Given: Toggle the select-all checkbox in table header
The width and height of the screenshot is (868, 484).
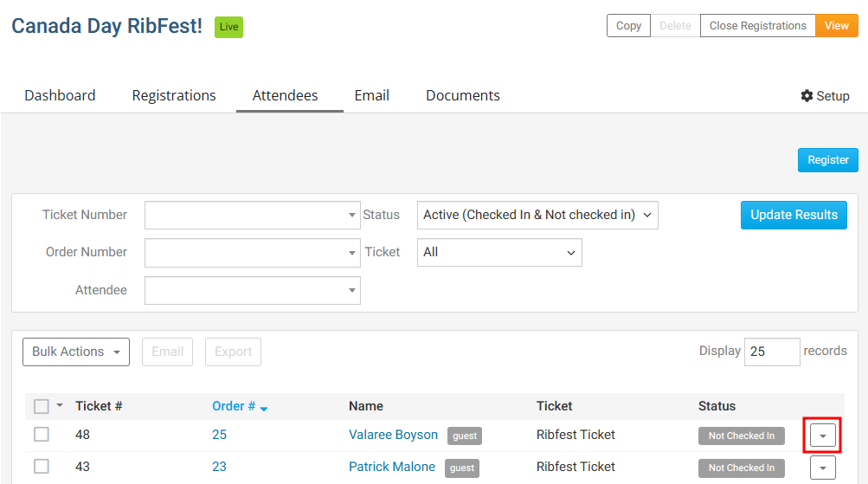Looking at the screenshot, I should coord(42,406).
